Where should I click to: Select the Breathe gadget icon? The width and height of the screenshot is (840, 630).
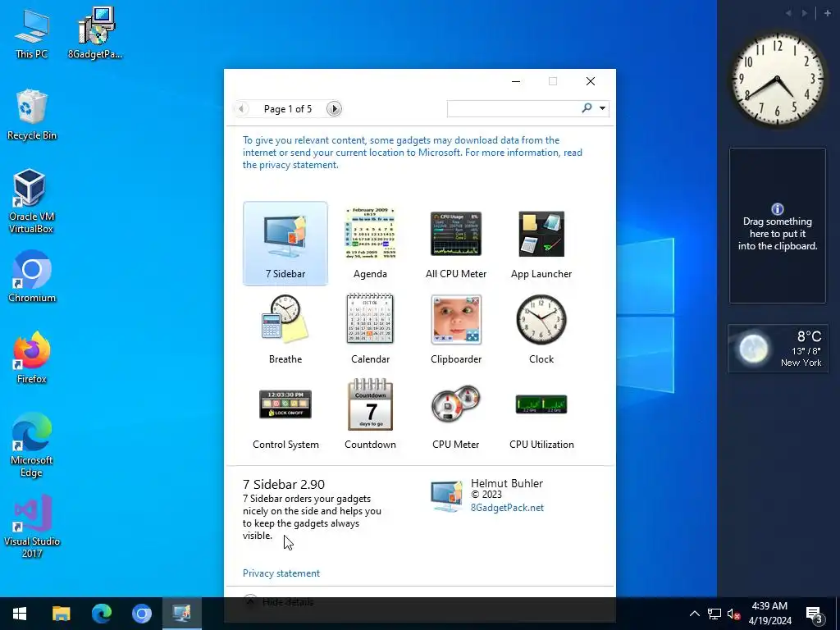pos(285,319)
